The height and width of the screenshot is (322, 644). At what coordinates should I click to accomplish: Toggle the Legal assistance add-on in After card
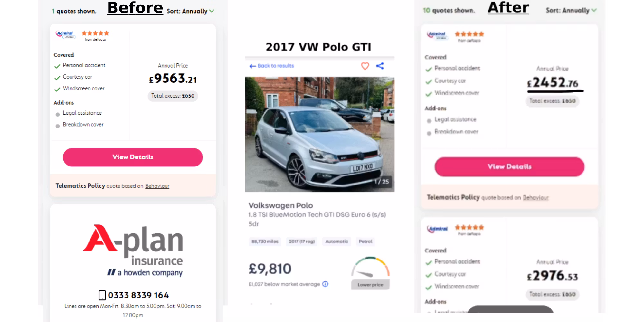[x=429, y=121]
